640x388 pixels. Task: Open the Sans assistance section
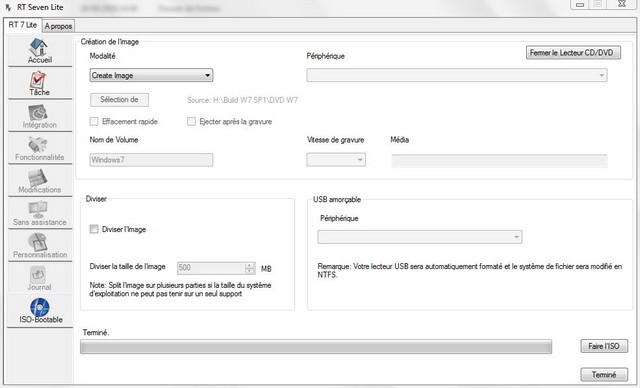tap(40, 214)
